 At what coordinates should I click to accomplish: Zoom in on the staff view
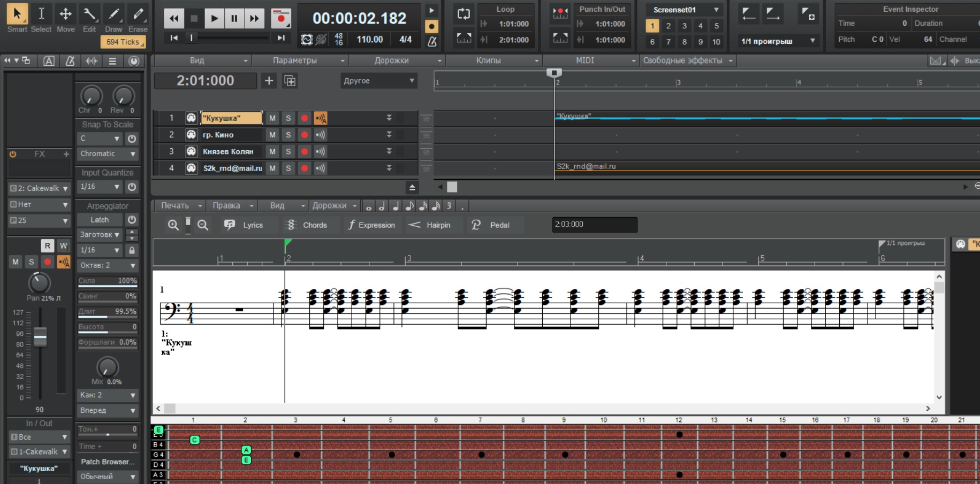[173, 225]
